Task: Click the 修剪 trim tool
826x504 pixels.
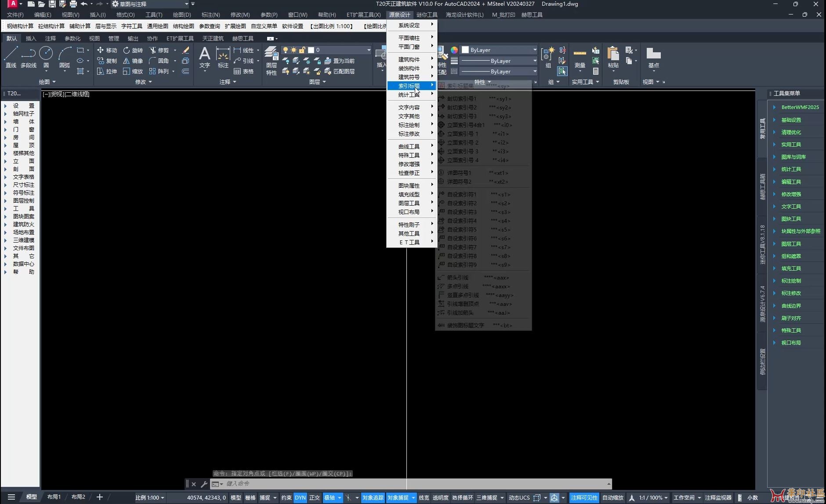Action: tap(159, 50)
